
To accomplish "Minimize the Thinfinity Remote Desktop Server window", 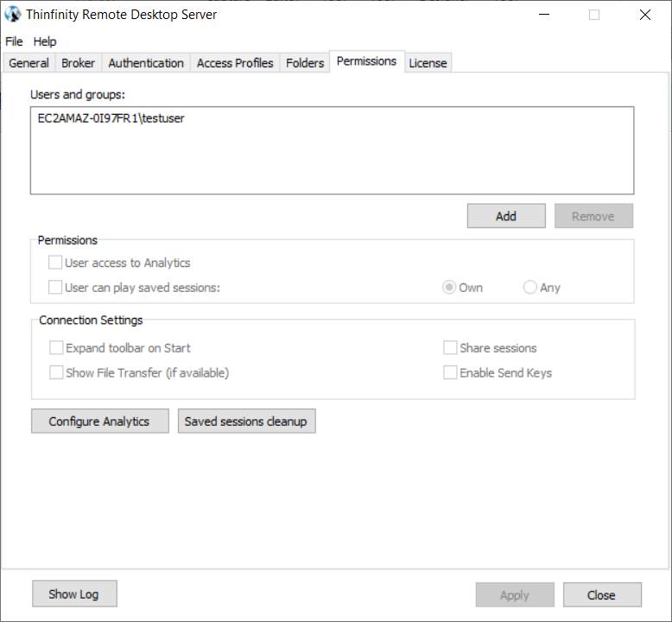I will point(544,15).
